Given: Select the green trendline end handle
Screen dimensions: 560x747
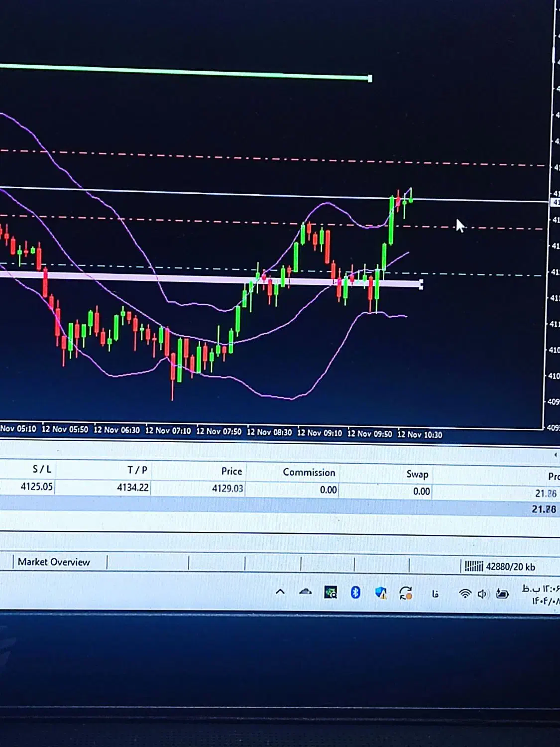Looking at the screenshot, I should [x=370, y=79].
